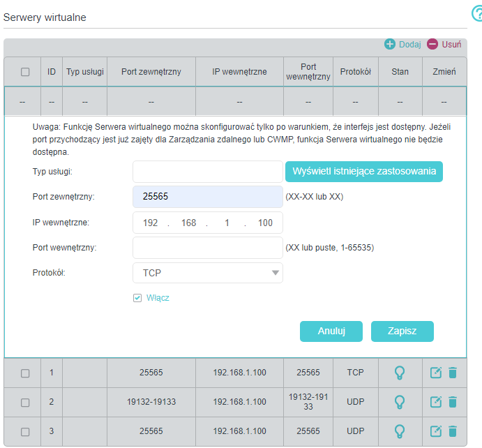Click Wyświetl istniejące zastosowania button
482x448 pixels.
[x=363, y=172]
